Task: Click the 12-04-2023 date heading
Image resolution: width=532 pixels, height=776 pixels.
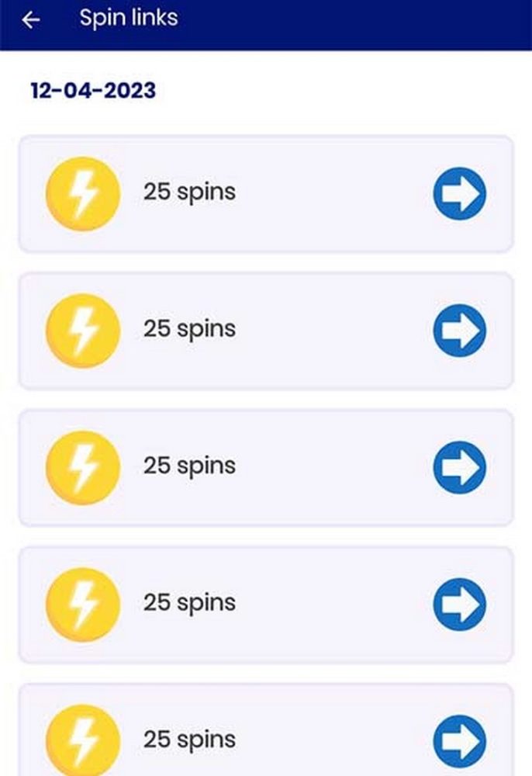Action: (x=92, y=90)
